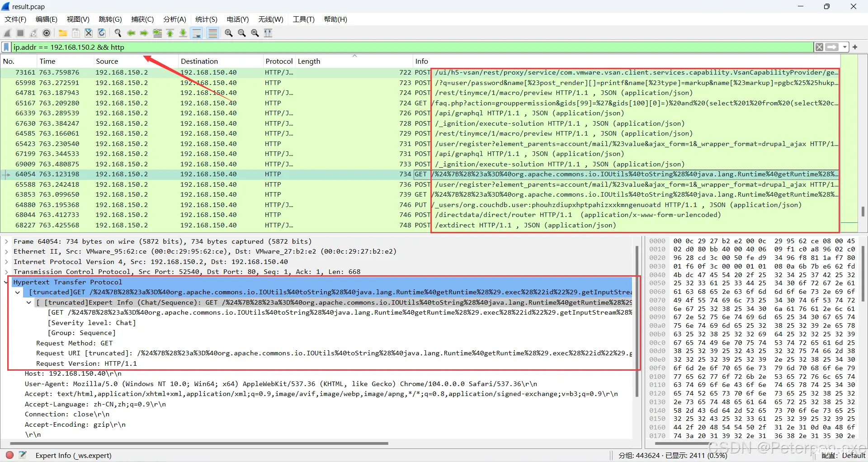Sort by the No. column header
The image size is (868, 462).
(x=19, y=61)
